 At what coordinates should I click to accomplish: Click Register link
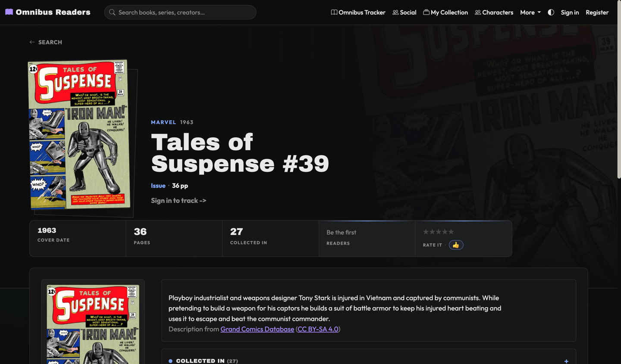(597, 12)
